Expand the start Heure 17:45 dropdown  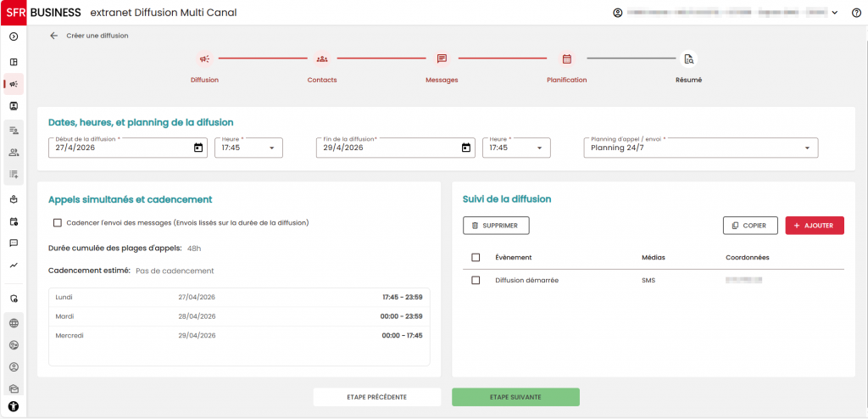(248, 148)
